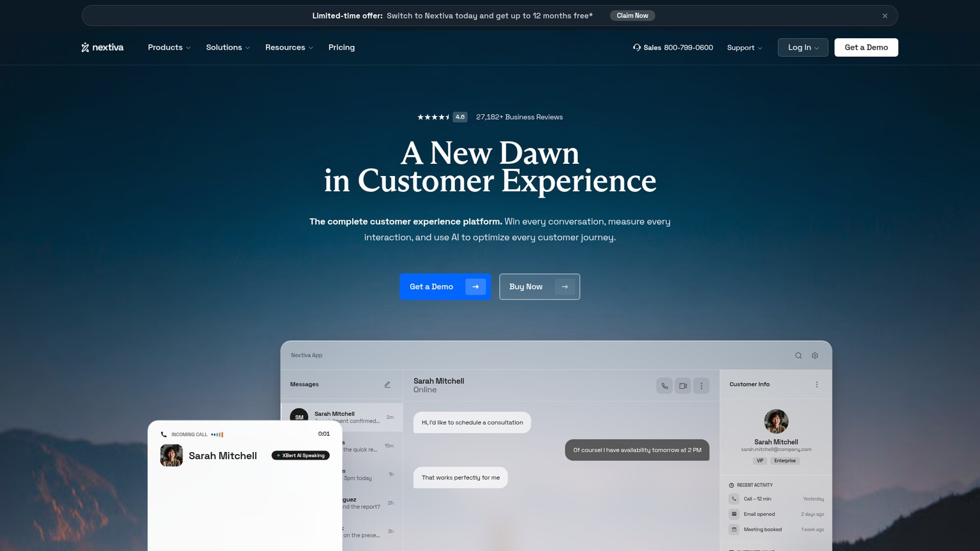Click the XBert AI Speaking badge

(x=301, y=455)
